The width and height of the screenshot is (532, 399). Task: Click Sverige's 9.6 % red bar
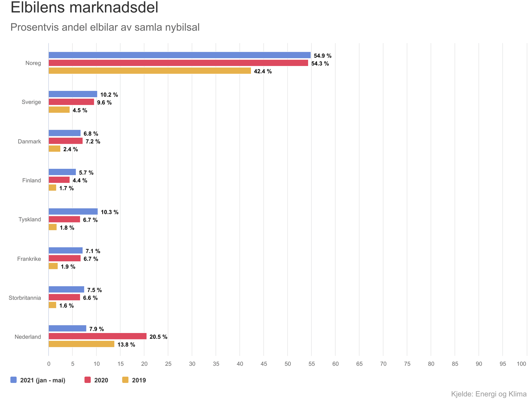tap(71, 102)
